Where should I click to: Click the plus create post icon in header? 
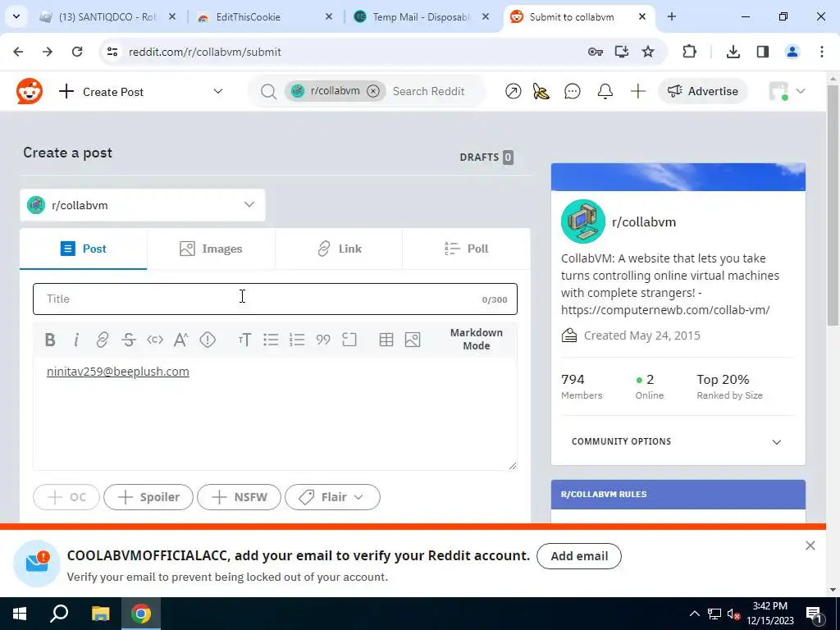[637, 92]
